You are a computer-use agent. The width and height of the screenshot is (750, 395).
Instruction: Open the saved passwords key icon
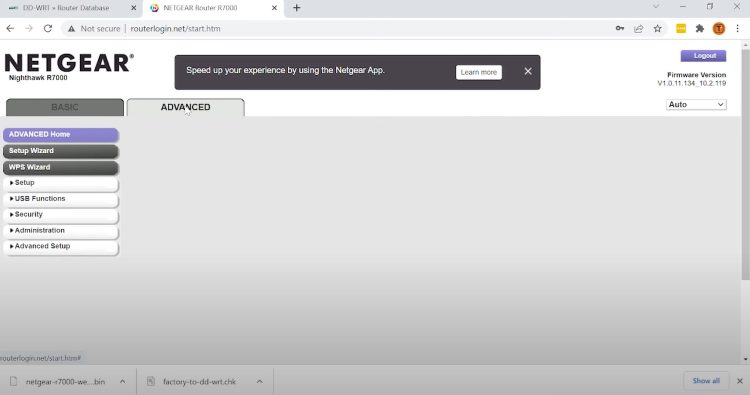click(x=620, y=29)
